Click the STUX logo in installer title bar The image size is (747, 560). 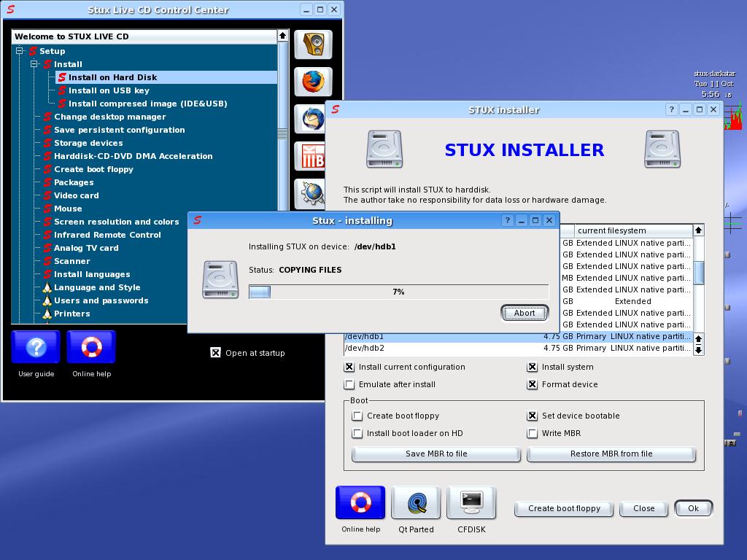click(x=336, y=109)
